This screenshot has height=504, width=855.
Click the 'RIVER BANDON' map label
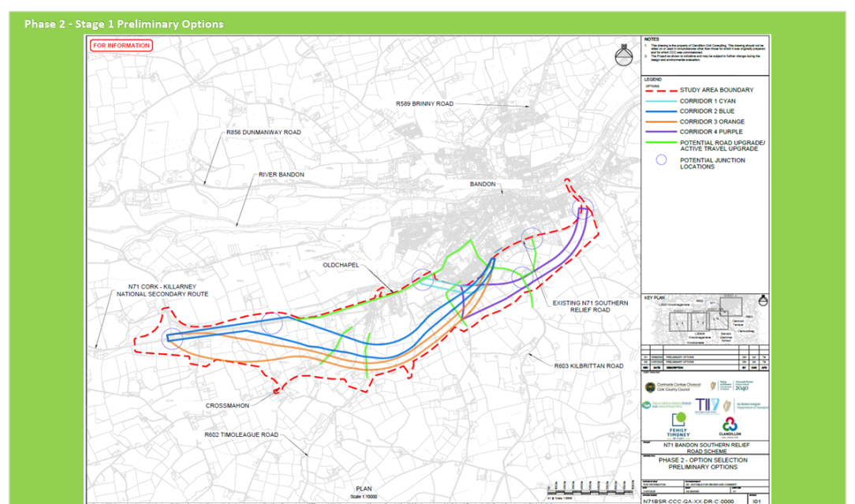tap(282, 174)
